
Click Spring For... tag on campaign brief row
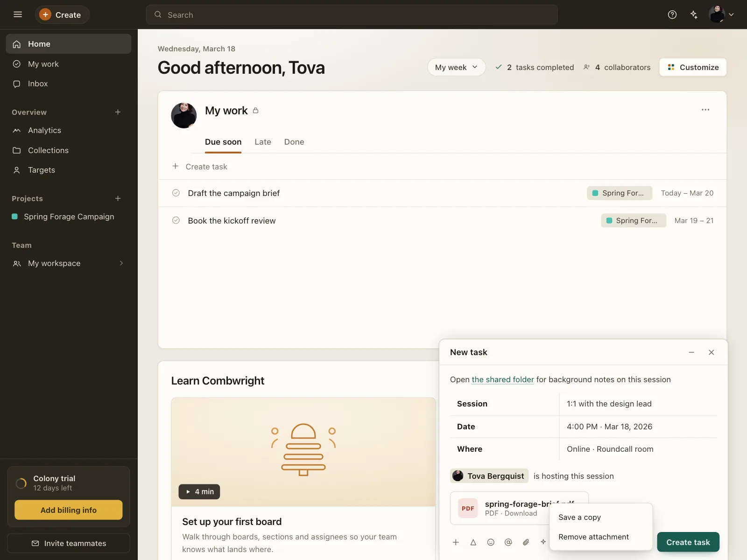pos(620,193)
